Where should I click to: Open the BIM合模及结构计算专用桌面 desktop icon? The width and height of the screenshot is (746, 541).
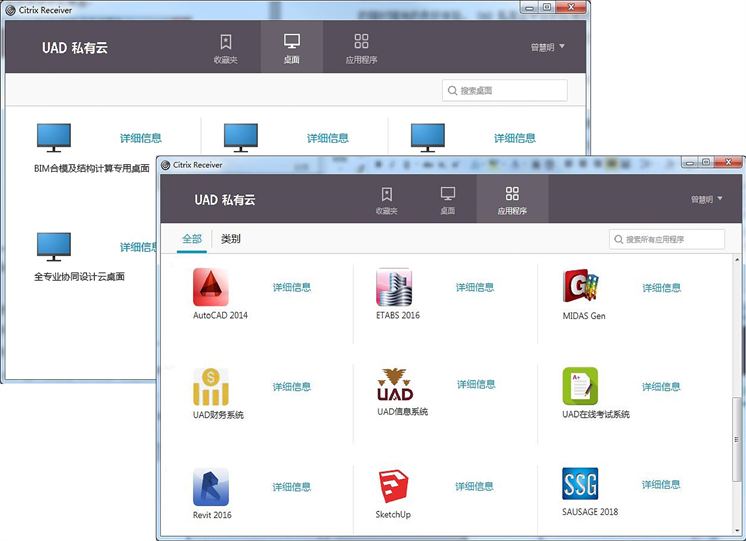coord(54,139)
